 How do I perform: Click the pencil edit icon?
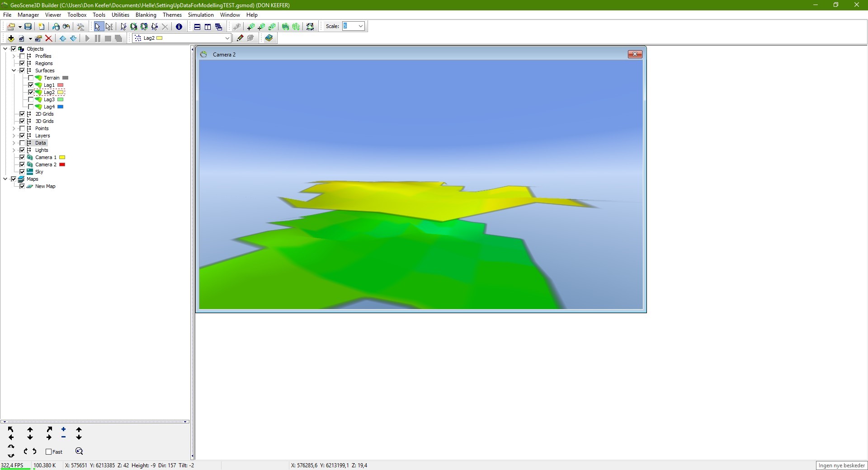(x=240, y=38)
